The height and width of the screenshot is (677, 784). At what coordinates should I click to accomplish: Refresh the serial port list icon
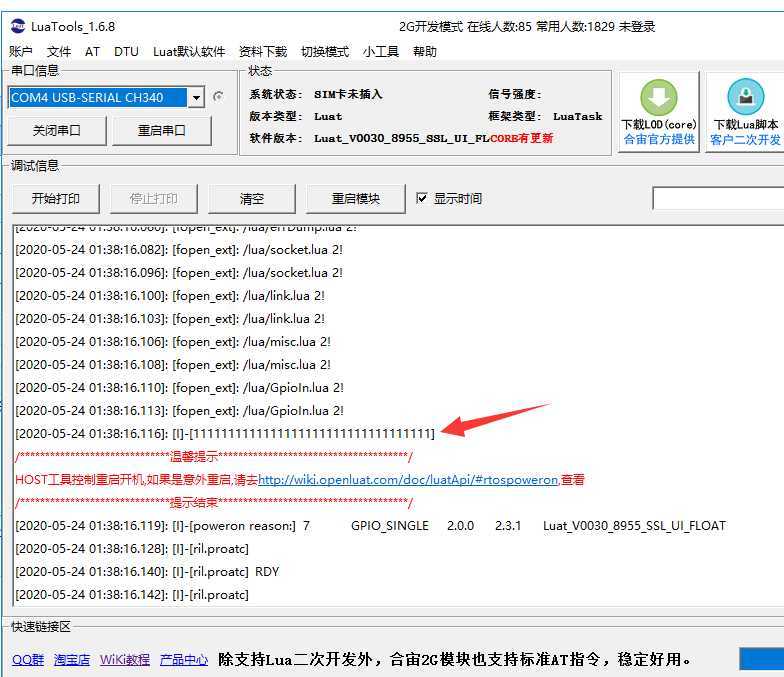click(x=218, y=96)
